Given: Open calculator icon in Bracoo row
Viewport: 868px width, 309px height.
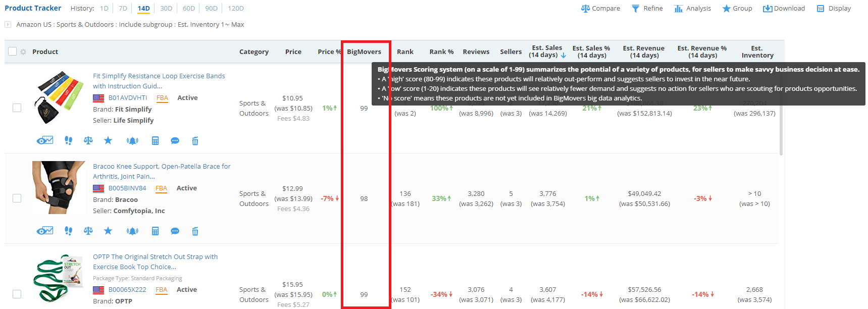Looking at the screenshot, I should tap(156, 231).
